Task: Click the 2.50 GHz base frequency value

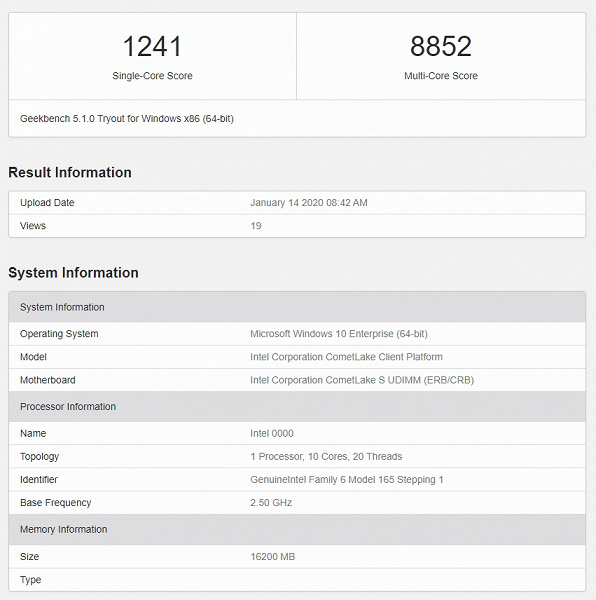Action: pos(271,502)
